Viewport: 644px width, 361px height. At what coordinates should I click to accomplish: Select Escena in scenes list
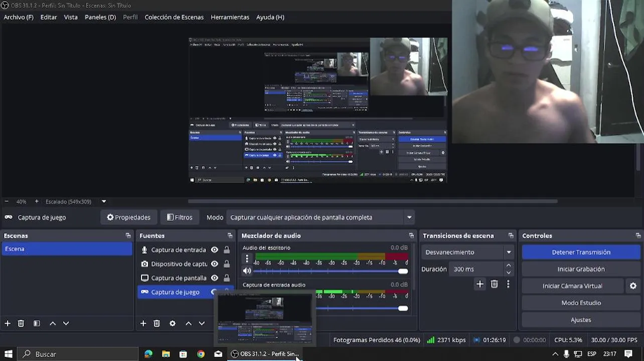tap(67, 249)
